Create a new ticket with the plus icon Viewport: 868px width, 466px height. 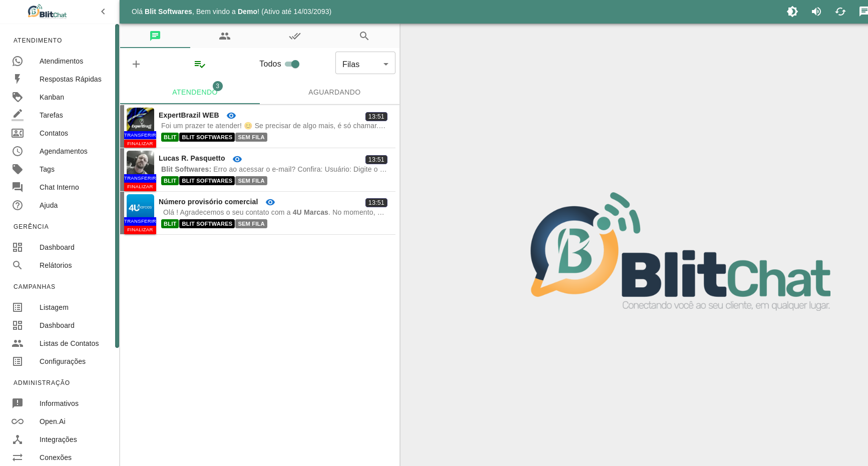pos(136,64)
